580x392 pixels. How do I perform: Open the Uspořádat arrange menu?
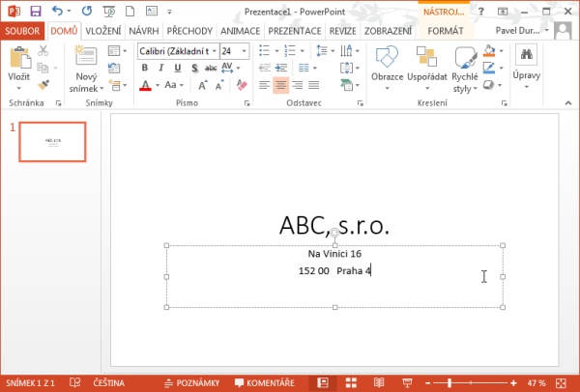(427, 69)
